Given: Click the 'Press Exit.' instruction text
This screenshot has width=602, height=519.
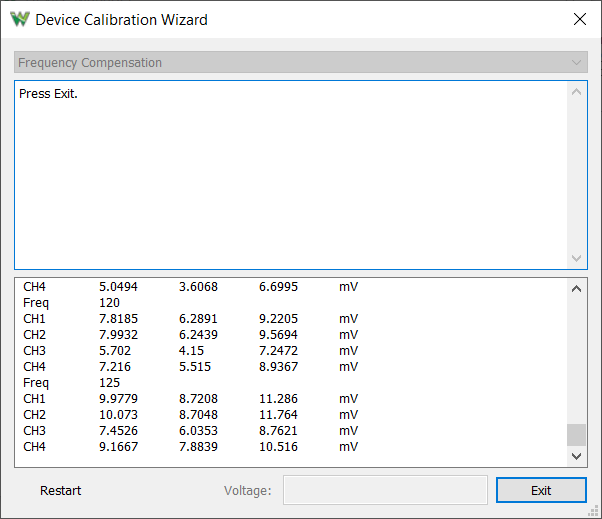Looking at the screenshot, I should click(x=48, y=94).
